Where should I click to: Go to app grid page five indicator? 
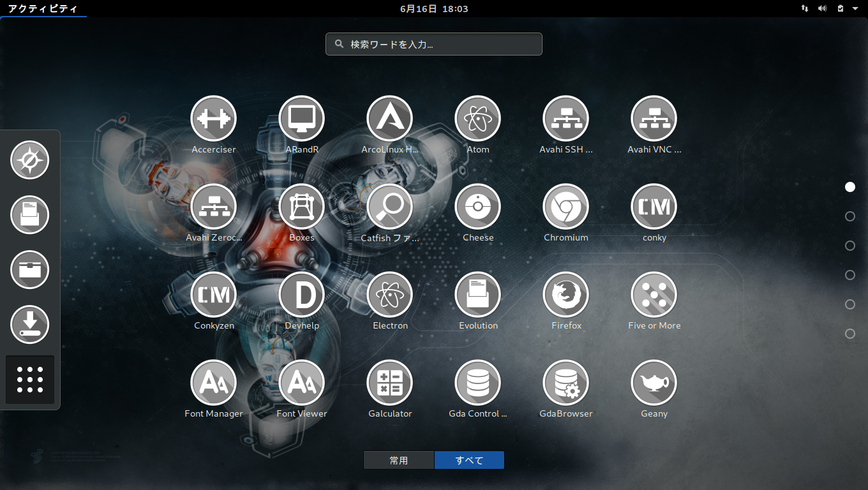click(850, 304)
